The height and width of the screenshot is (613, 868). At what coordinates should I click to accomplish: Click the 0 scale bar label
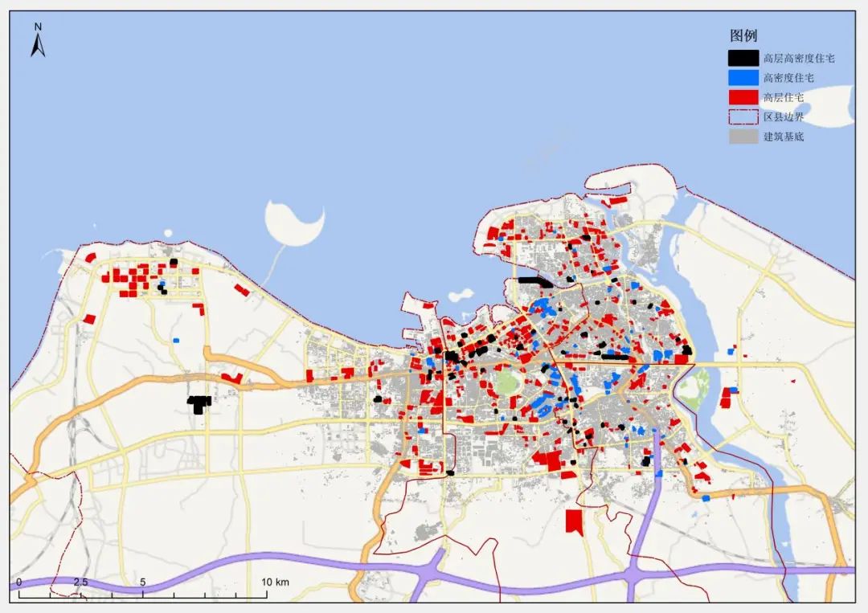click(18, 582)
